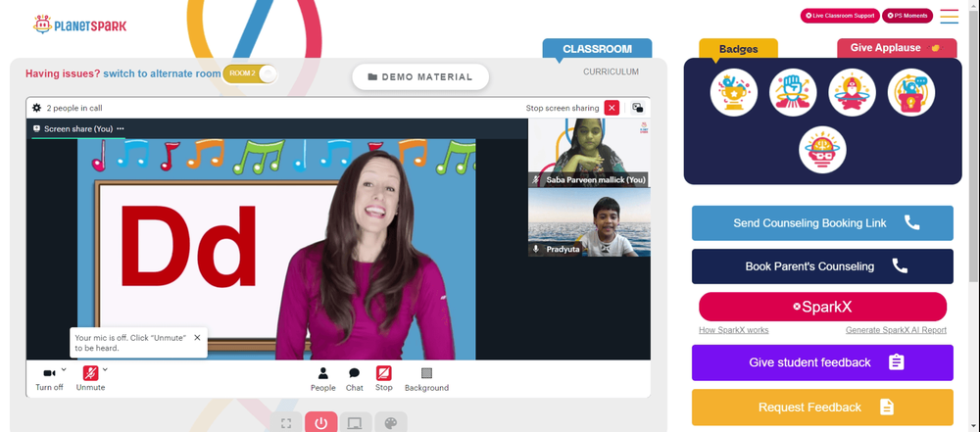Switch to the Classroom tab

pyautogui.click(x=597, y=49)
